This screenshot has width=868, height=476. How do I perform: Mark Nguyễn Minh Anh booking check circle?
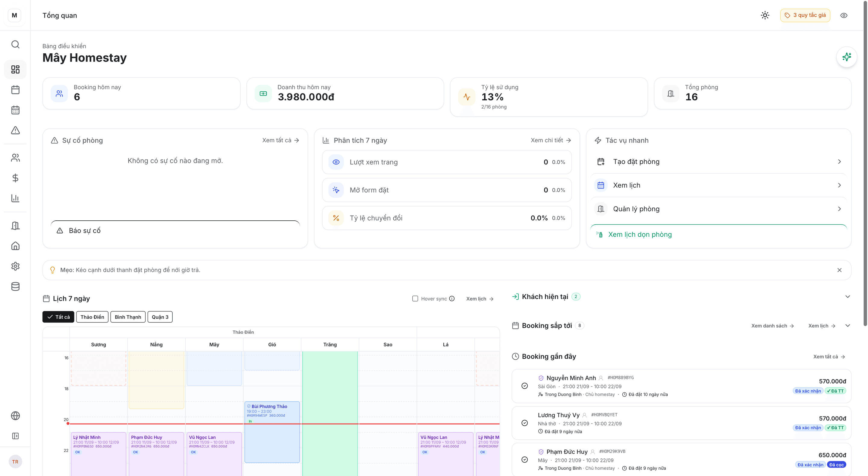tap(525, 386)
